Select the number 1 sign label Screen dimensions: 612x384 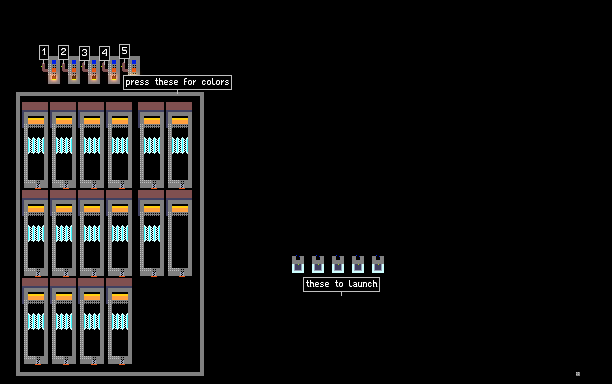[x=44, y=52]
